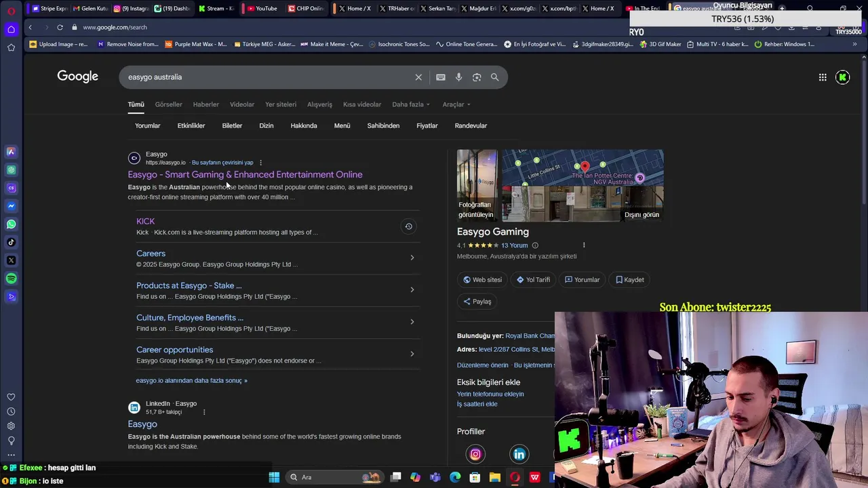Open TikTok in the Opera sidebar
The height and width of the screenshot is (488, 868).
[11, 242]
